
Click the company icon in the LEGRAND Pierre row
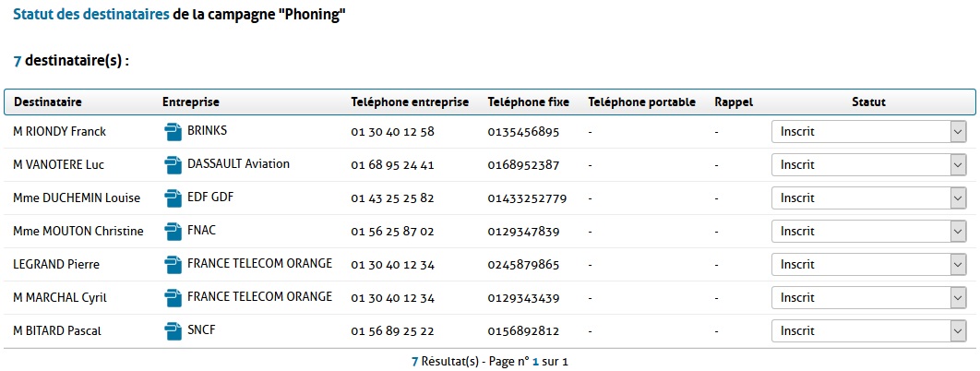click(173, 265)
